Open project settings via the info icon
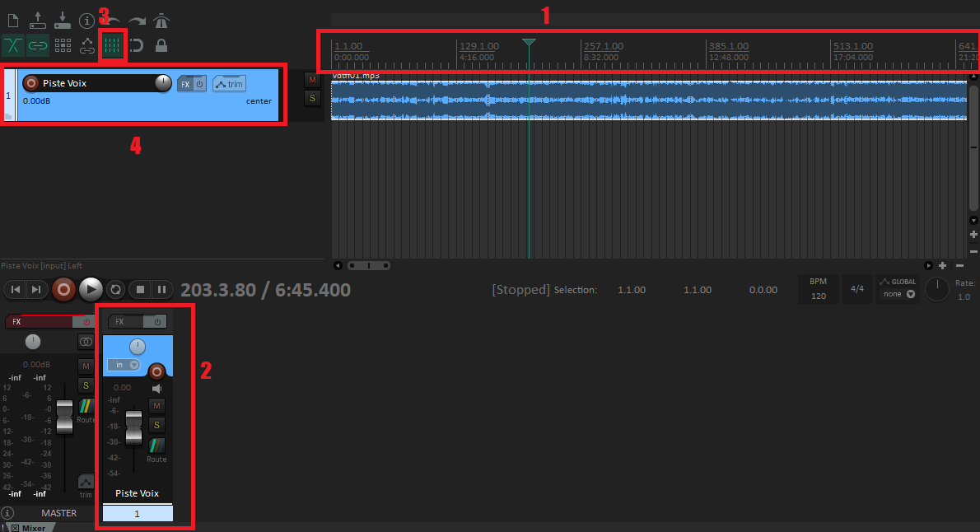 tap(88, 21)
